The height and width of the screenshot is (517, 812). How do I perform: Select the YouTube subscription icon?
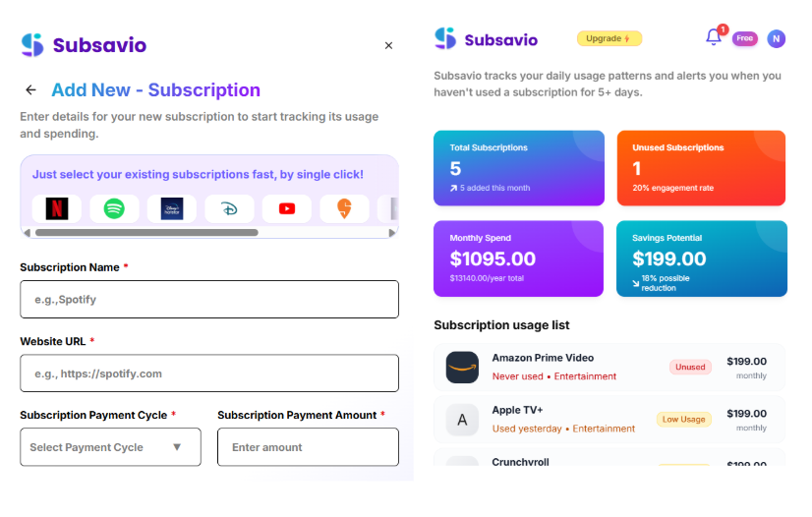[287, 208]
